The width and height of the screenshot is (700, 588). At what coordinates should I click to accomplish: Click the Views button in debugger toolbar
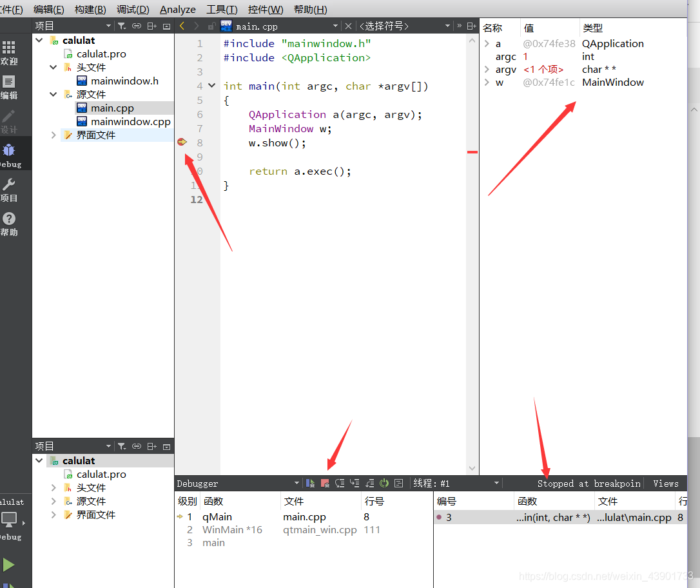tap(665, 484)
